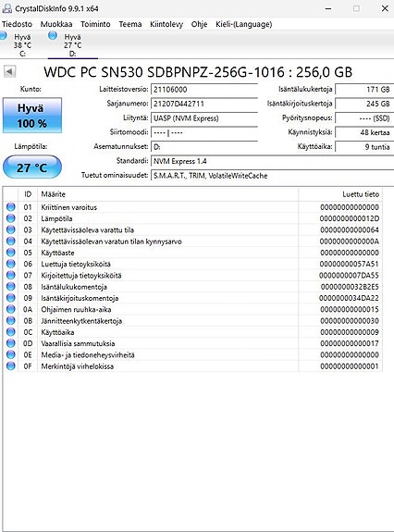Screen dimensions: 394x532
Task: Click status icon of Käytettävissäoleva varattu tila
Action: click(11, 229)
